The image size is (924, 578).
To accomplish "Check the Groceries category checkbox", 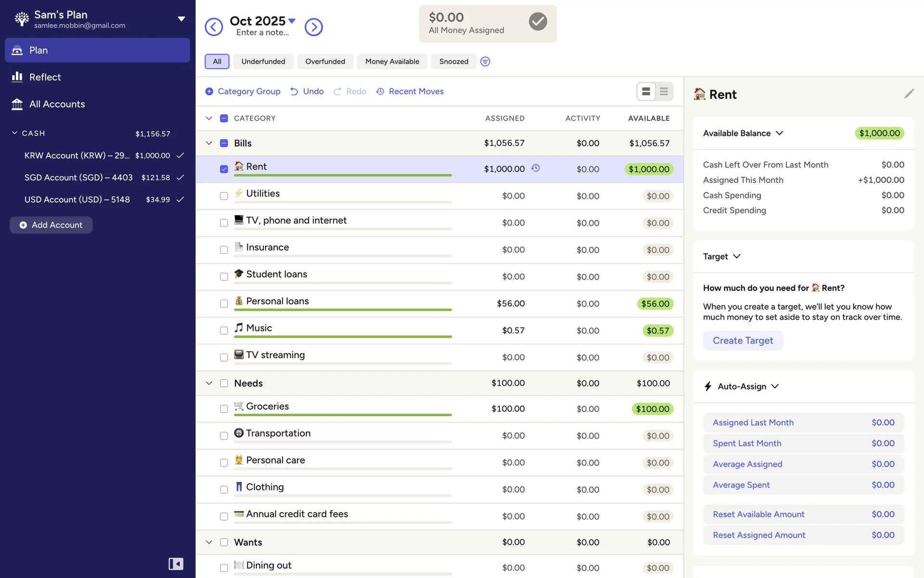I will (224, 409).
